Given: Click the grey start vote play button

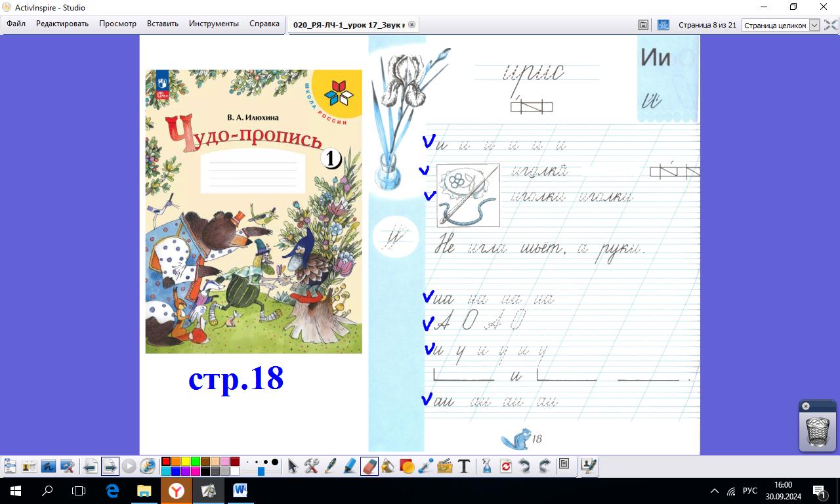Looking at the screenshot, I should pyautogui.click(x=129, y=467).
